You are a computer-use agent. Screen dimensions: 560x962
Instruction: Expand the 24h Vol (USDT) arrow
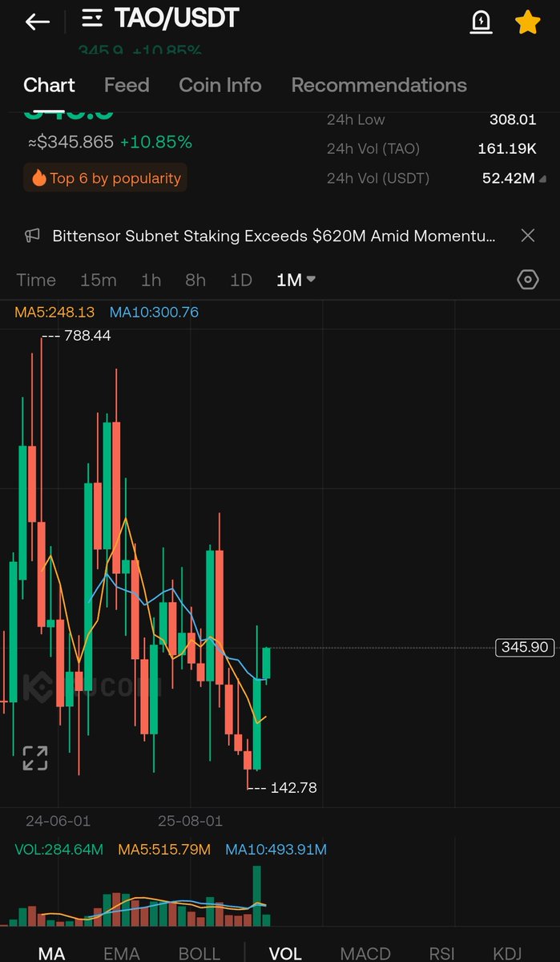(544, 179)
